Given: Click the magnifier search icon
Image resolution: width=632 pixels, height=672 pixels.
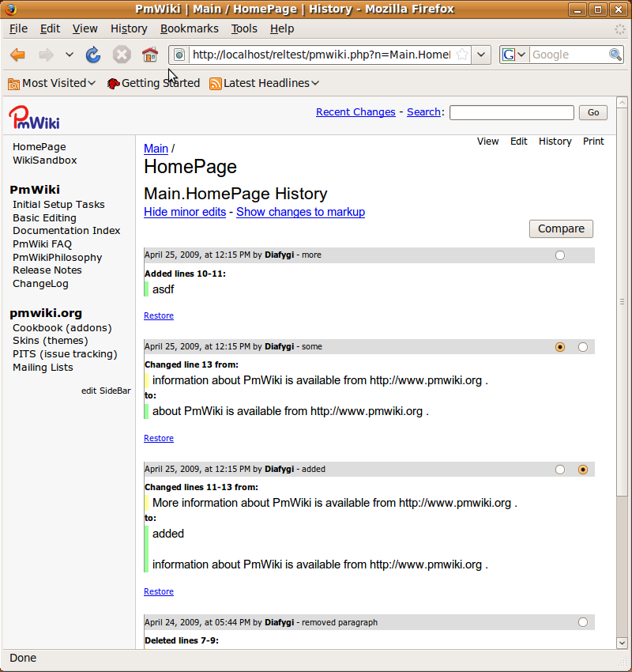Looking at the screenshot, I should coord(615,55).
